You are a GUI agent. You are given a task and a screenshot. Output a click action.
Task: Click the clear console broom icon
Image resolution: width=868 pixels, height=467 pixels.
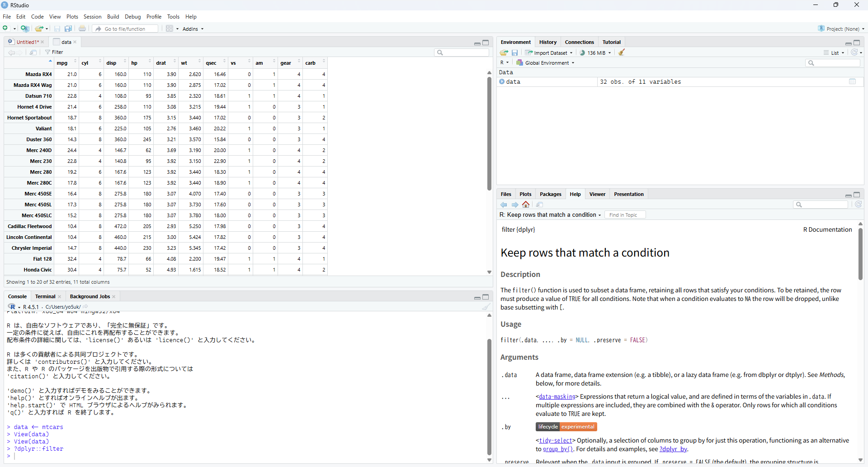(x=486, y=307)
